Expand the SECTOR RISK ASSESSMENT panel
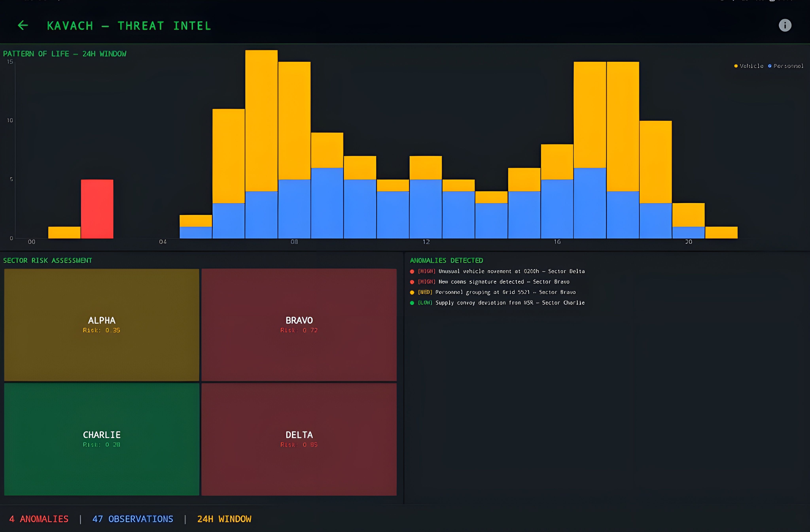The width and height of the screenshot is (810, 532). pyautogui.click(x=48, y=260)
